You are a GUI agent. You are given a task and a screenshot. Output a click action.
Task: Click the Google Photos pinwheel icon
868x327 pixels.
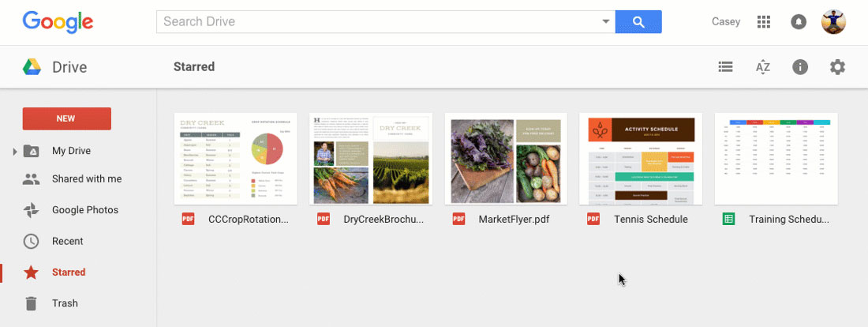pyautogui.click(x=31, y=210)
